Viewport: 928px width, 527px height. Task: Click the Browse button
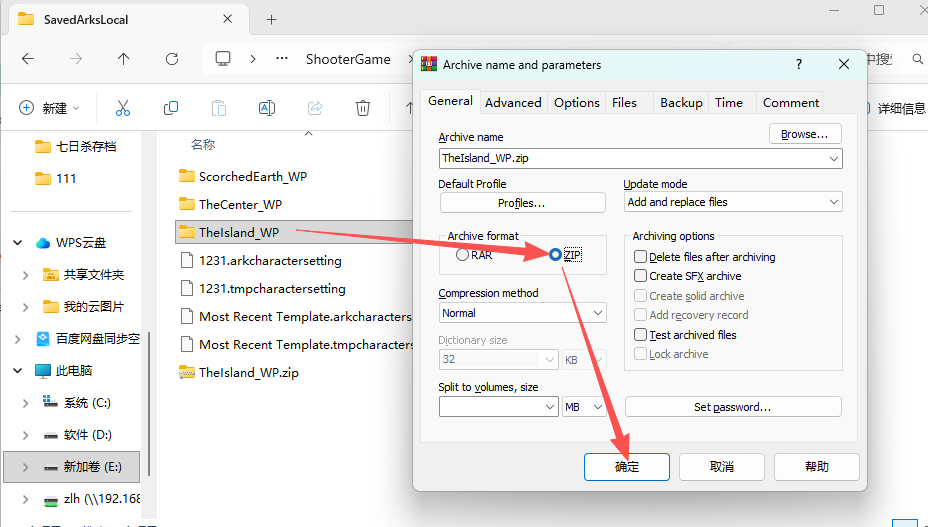pyautogui.click(x=804, y=134)
